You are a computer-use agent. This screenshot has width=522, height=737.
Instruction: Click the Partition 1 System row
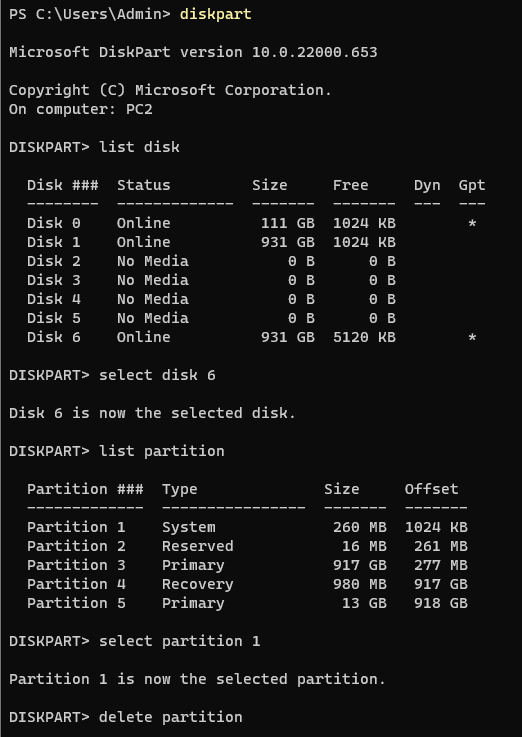click(247, 527)
